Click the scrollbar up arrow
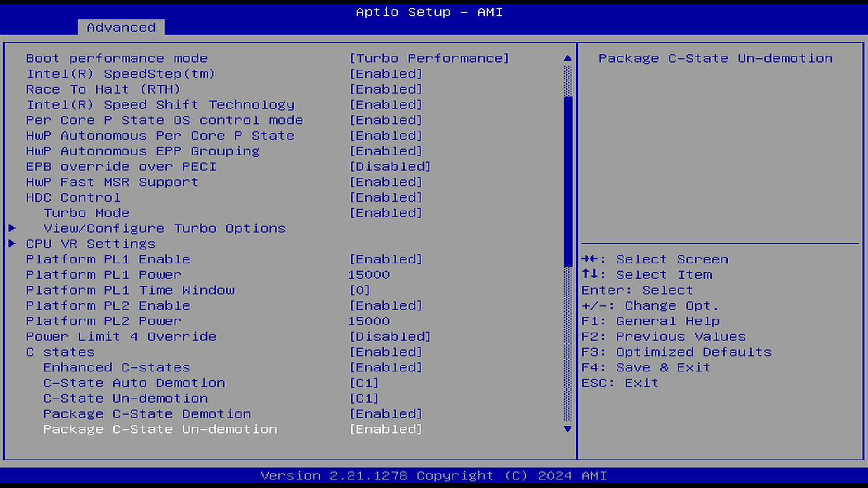The image size is (868, 488). click(x=568, y=58)
